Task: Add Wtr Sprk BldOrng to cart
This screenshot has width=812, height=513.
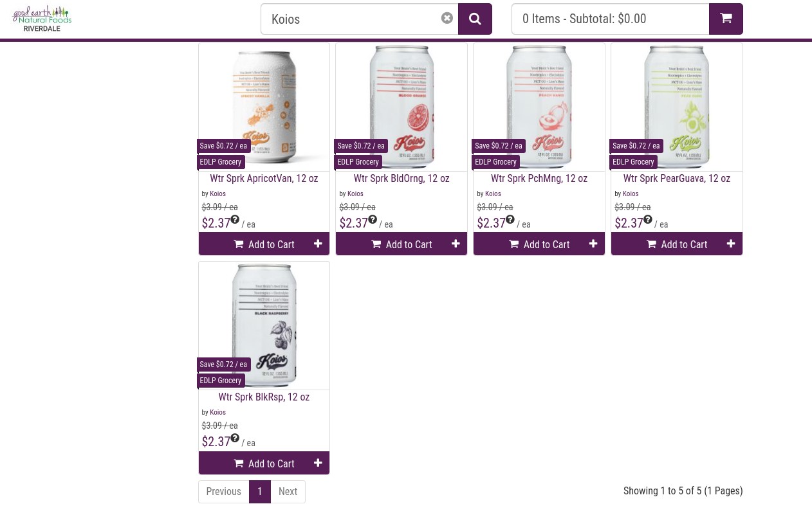Action: (401, 244)
